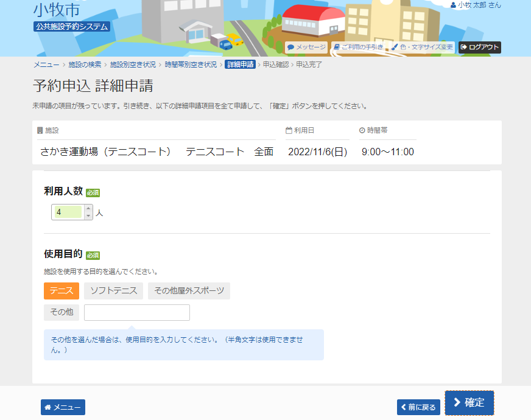
Task: Decrease 利用人数 with the down arrow
Action: point(88,215)
